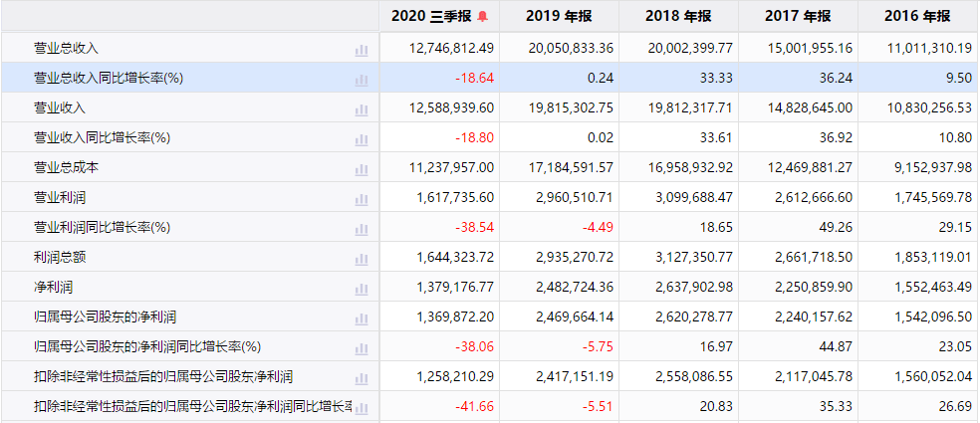Select the 归属母公司股东的净利润同比增长率(%) row label

(x=147, y=346)
